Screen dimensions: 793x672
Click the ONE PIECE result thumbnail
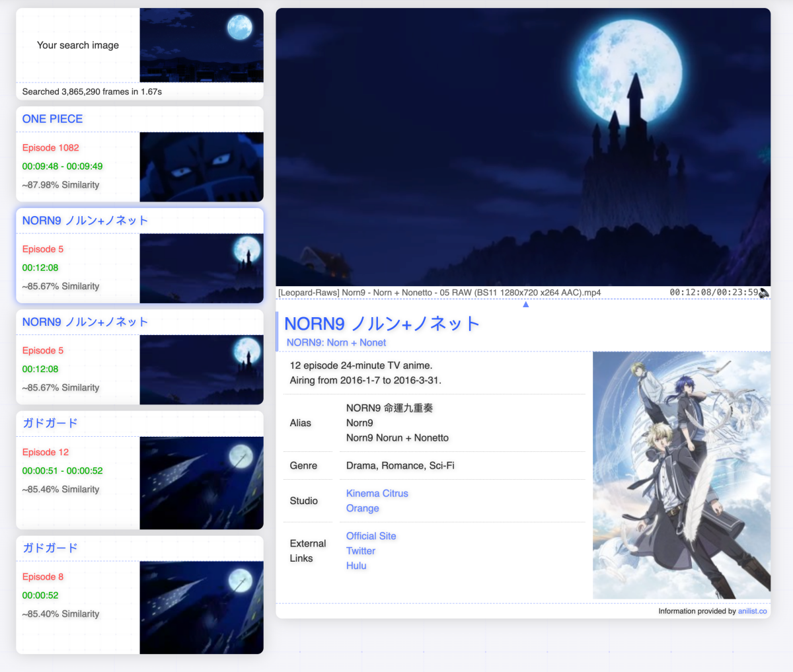click(x=201, y=167)
